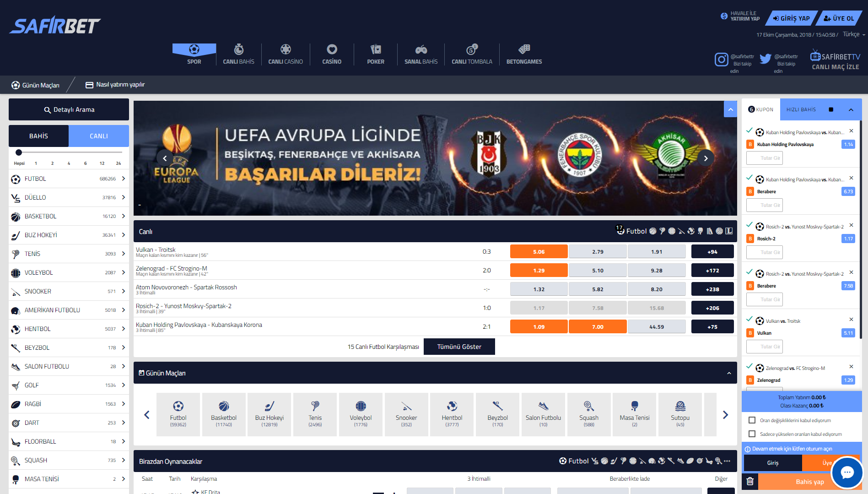Open the live chat bubble
Image resolution: width=868 pixels, height=494 pixels.
click(846, 472)
